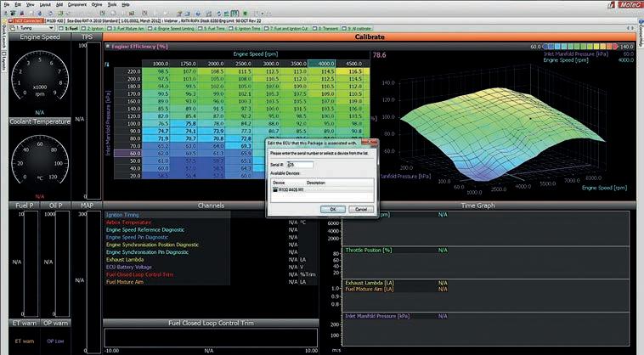Open the Add menu
This screenshot has height=355, width=644.
[x=59, y=4]
